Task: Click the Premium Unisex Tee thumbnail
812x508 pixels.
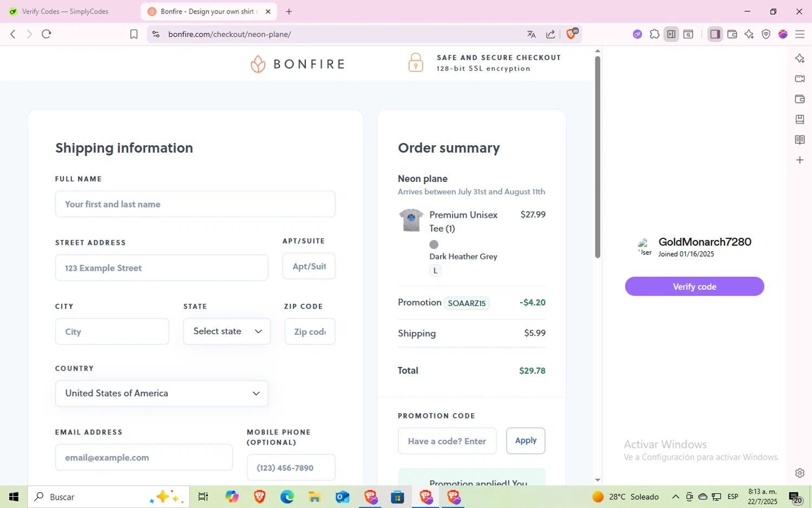Action: pyautogui.click(x=411, y=220)
